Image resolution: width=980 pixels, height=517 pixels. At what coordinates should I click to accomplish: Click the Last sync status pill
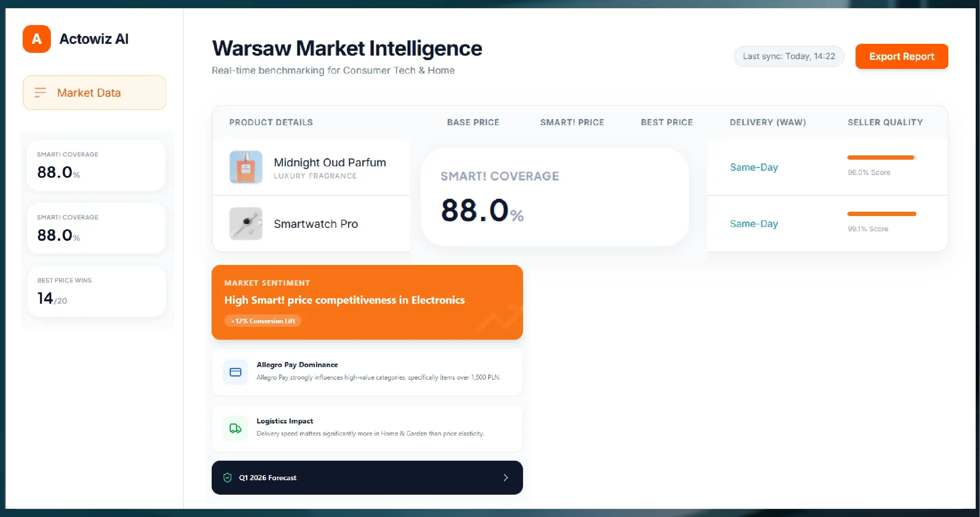pyautogui.click(x=789, y=56)
